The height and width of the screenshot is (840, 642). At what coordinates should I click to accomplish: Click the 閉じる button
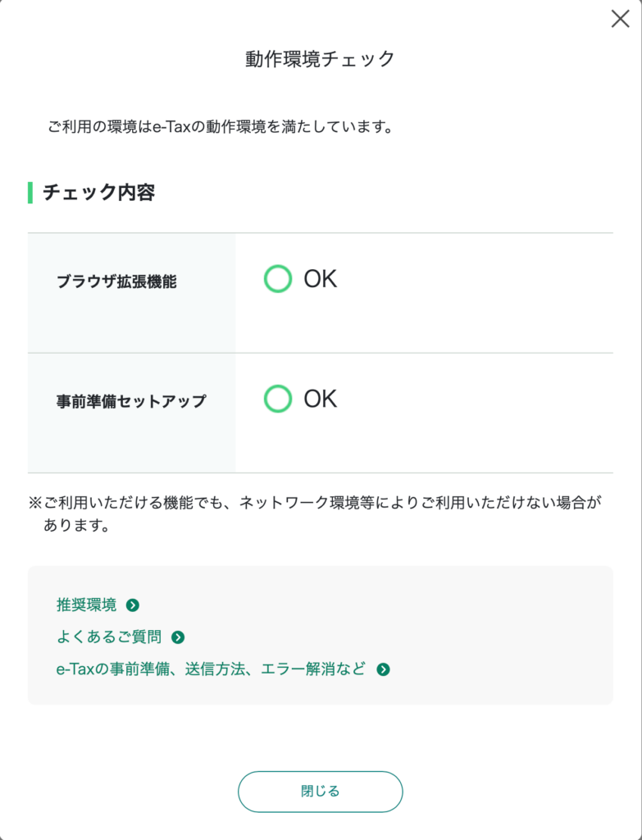(320, 792)
